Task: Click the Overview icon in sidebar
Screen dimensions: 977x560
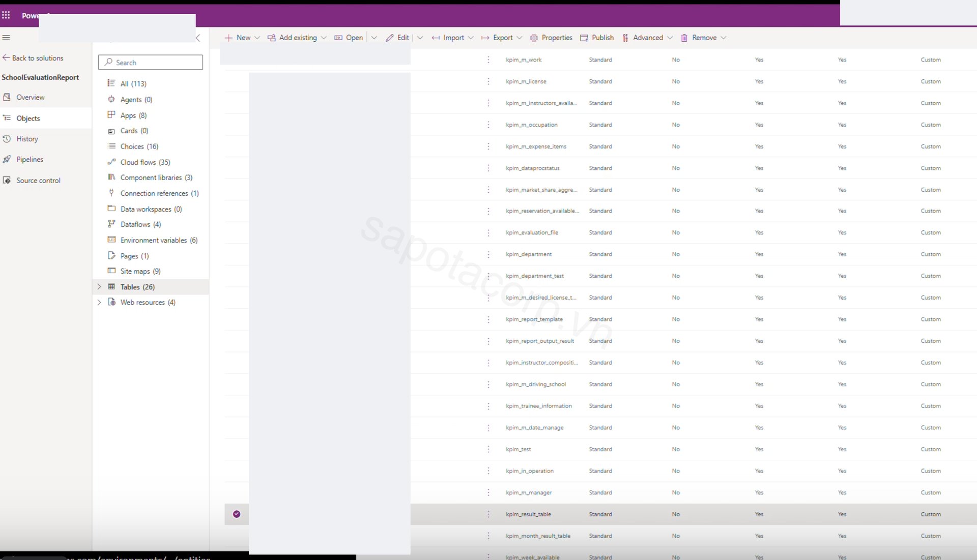Action: click(7, 97)
